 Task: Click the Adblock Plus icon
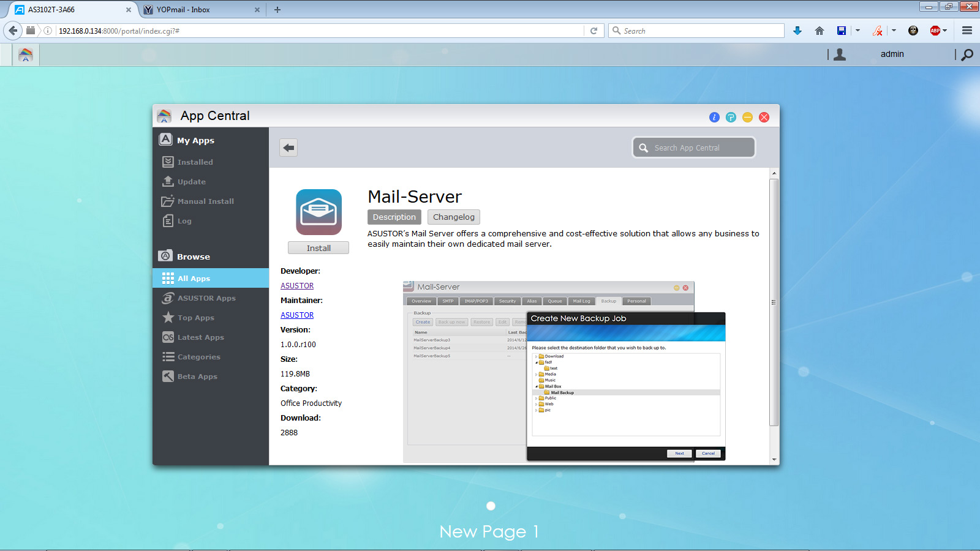tap(935, 31)
